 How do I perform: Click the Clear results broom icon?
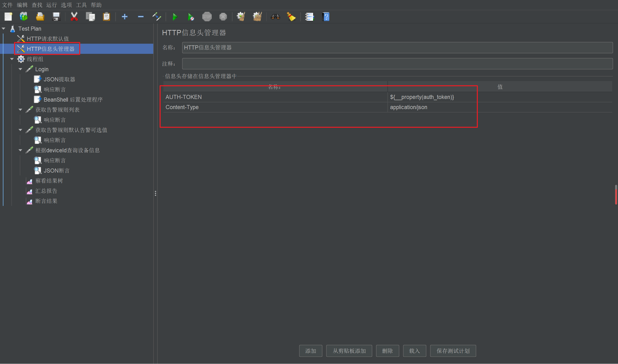[x=241, y=17]
